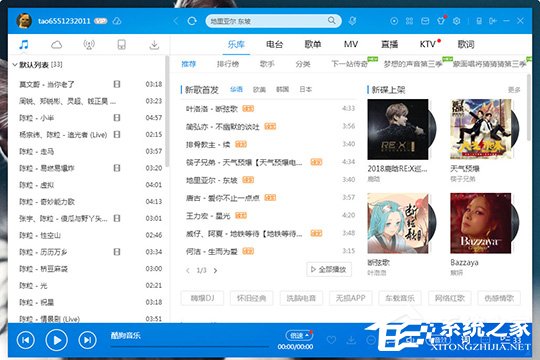
Task: Open the radio broadcast sidebar tab
Action: click(x=89, y=45)
